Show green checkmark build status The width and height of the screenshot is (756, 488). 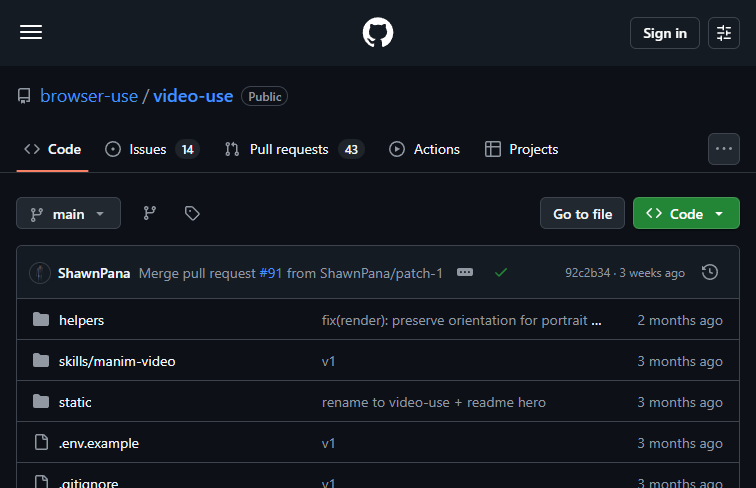coord(501,273)
